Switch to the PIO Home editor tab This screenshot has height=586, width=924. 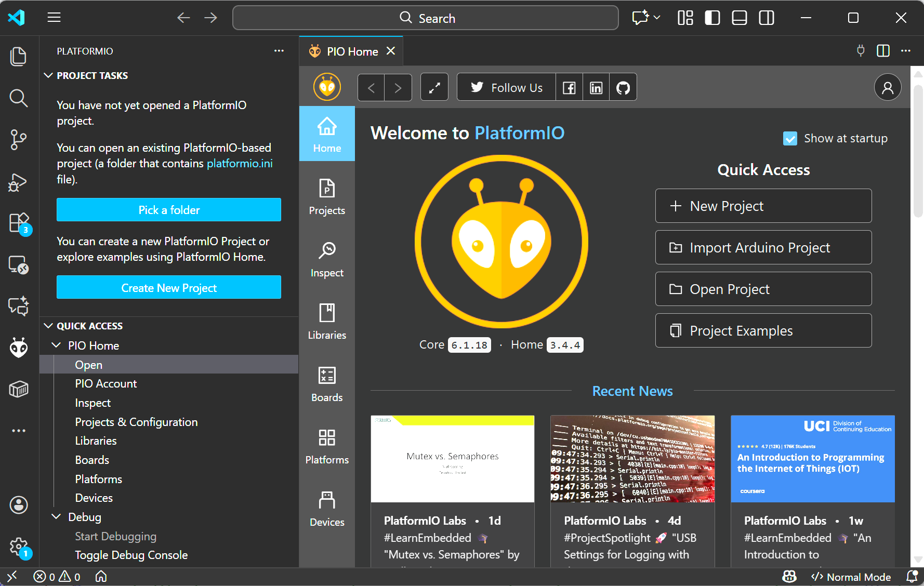(x=351, y=51)
